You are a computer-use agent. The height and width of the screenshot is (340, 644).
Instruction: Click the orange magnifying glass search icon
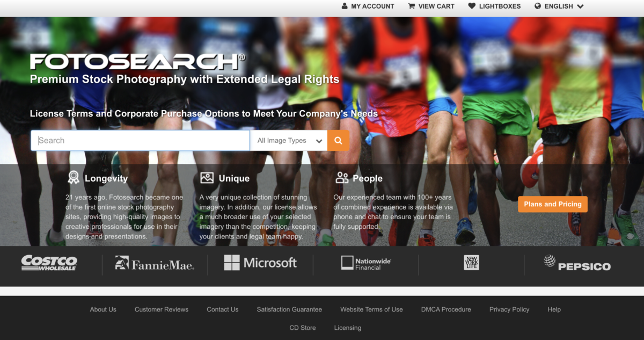click(x=338, y=140)
